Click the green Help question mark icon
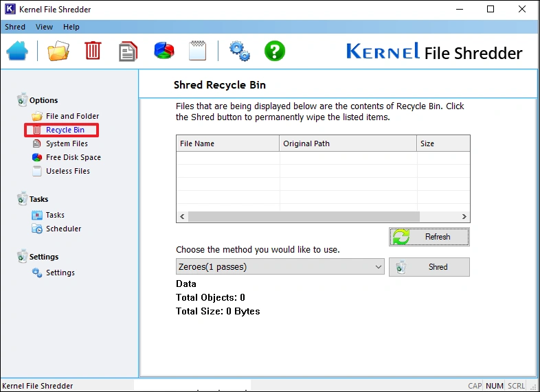The height and width of the screenshot is (392, 540). tap(275, 51)
